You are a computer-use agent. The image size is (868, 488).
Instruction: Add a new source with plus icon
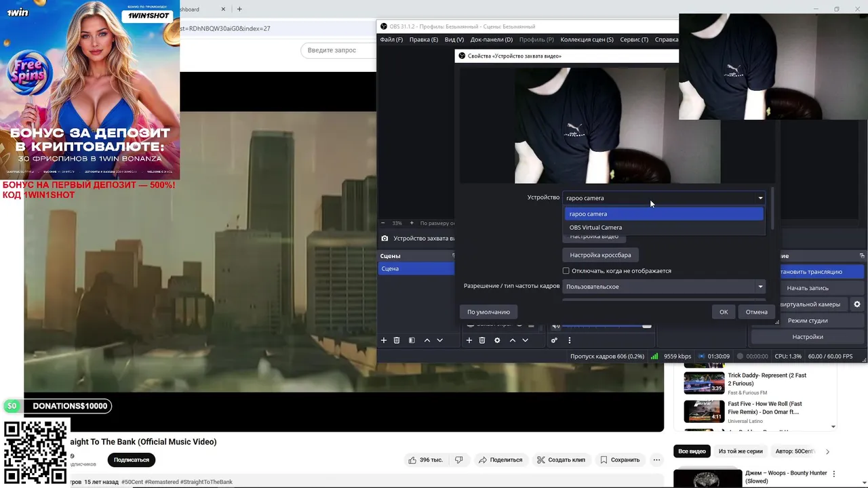point(469,340)
